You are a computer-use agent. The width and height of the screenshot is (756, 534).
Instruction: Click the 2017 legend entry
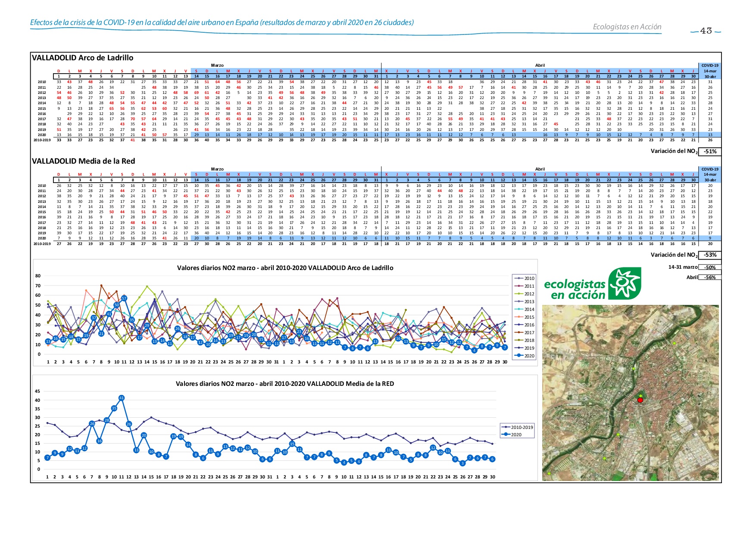pyautogui.click(x=524, y=332)
